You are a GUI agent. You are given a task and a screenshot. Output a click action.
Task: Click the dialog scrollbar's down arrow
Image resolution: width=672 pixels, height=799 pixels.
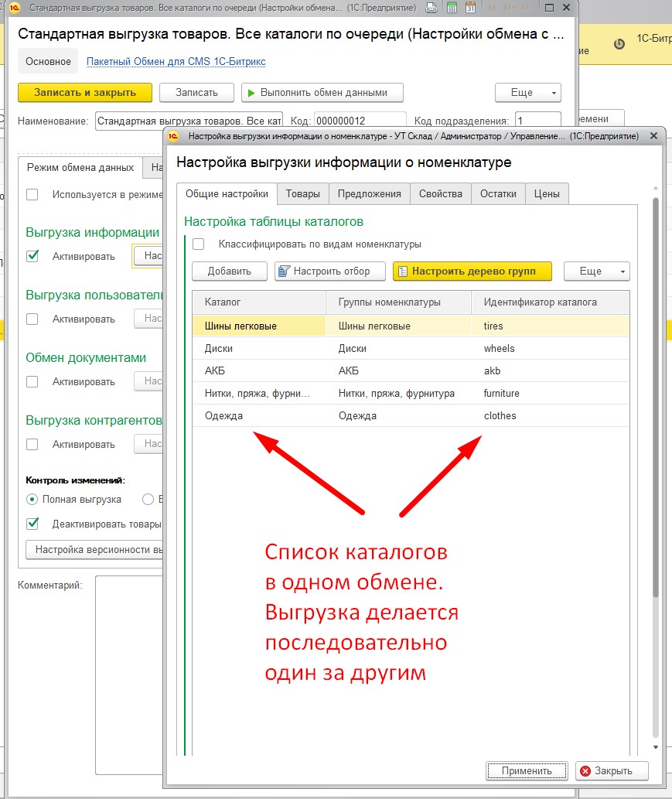pos(656,747)
